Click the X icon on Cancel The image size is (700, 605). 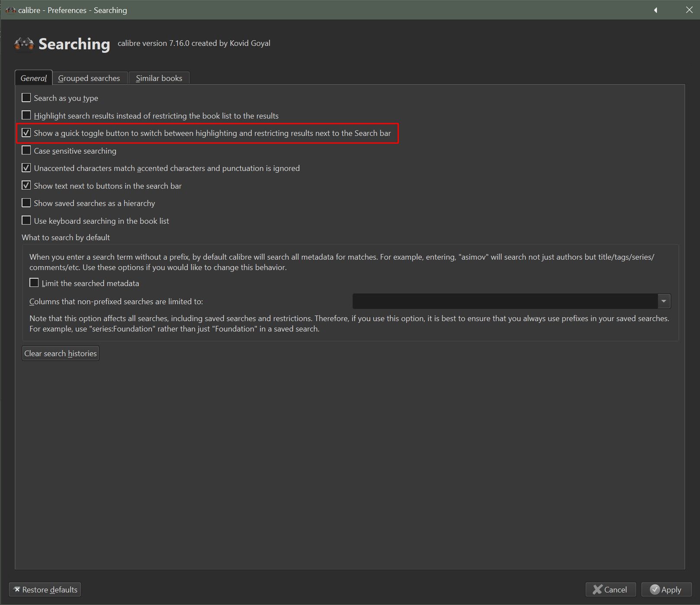coord(597,589)
